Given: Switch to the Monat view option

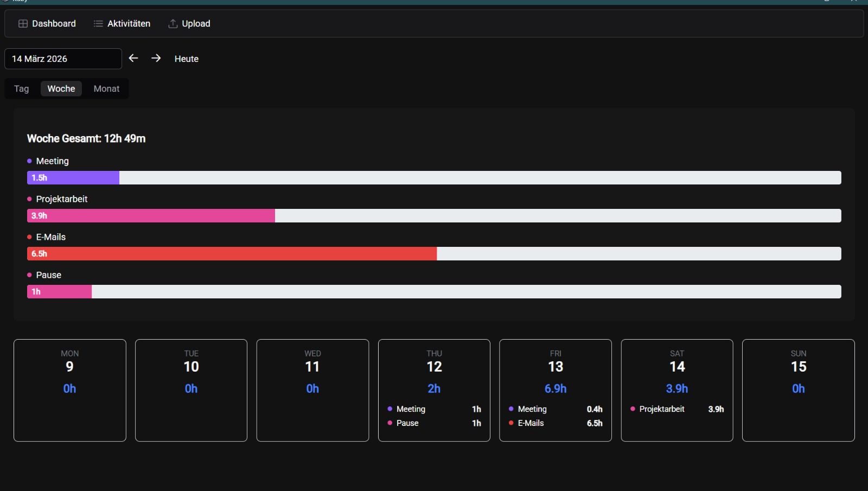Looking at the screenshot, I should click(106, 88).
